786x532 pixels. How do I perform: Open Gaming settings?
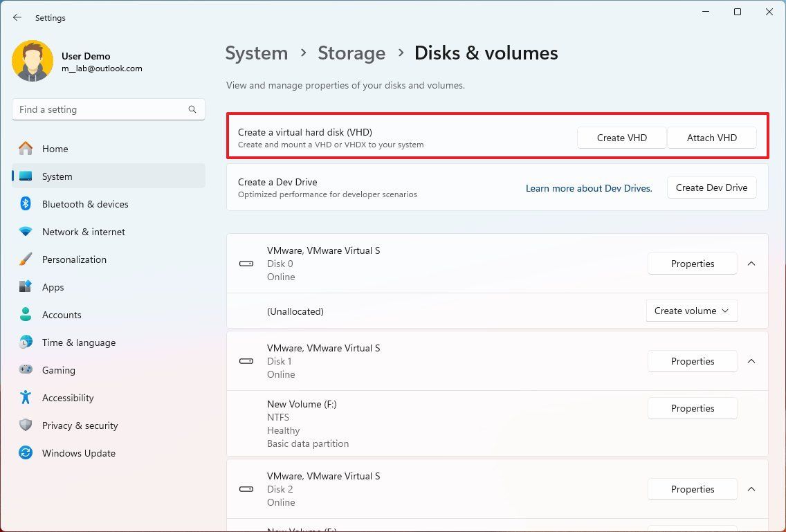tap(59, 370)
